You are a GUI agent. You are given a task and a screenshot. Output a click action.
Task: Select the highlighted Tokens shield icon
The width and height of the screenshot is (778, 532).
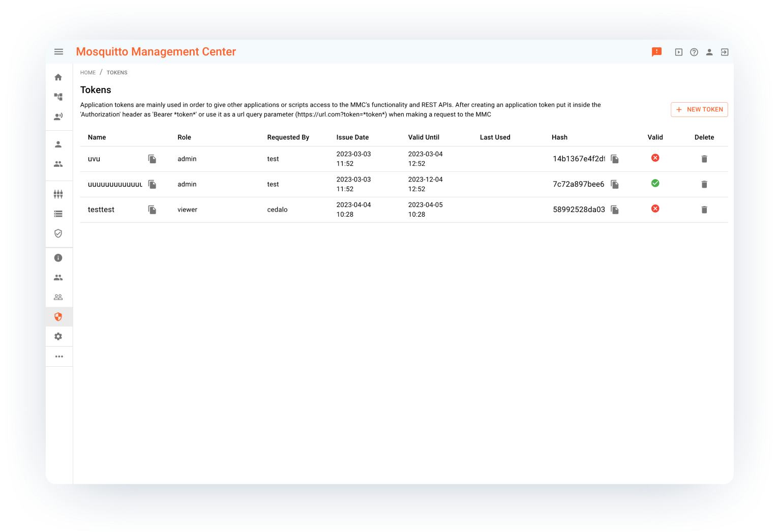click(58, 316)
